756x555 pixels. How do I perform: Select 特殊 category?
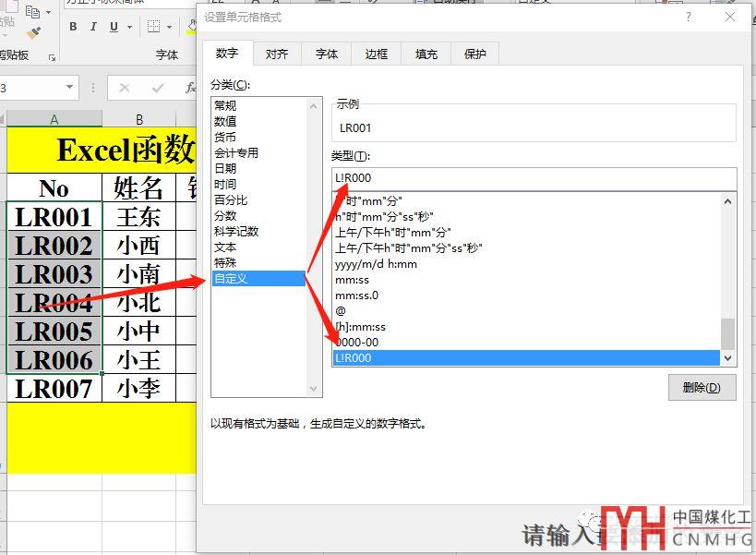259,262
